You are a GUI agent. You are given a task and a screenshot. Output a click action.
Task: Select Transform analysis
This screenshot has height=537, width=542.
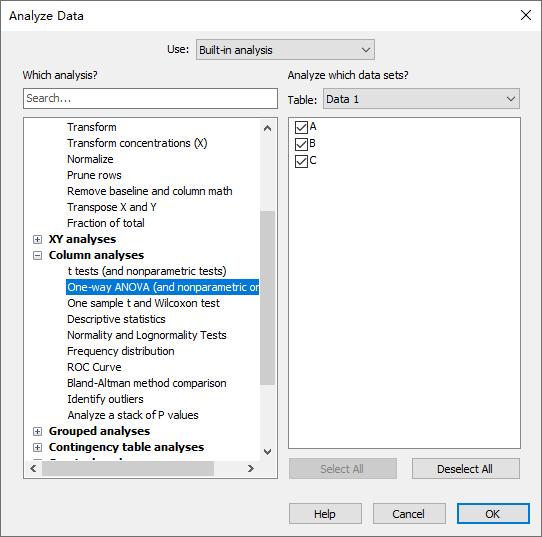tap(92, 127)
